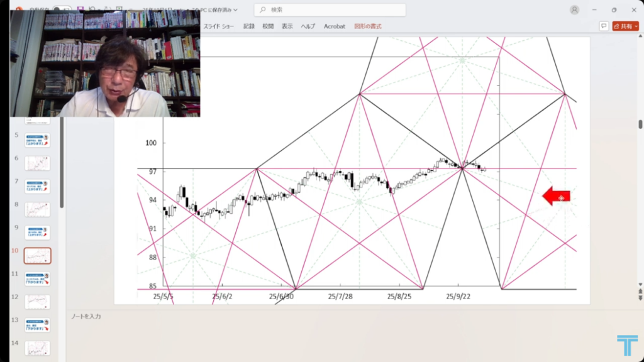Select the ヘルプ tab
This screenshot has height=362, width=644.
308,26
